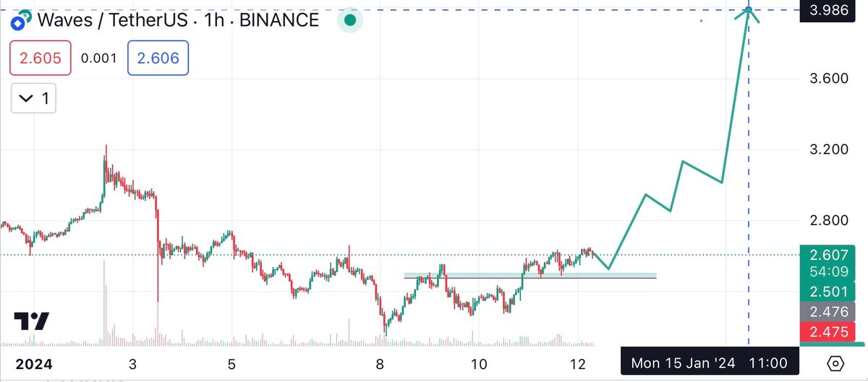Open the Waves / TetherUS symbol title
The image size is (868, 382).
[x=178, y=20]
